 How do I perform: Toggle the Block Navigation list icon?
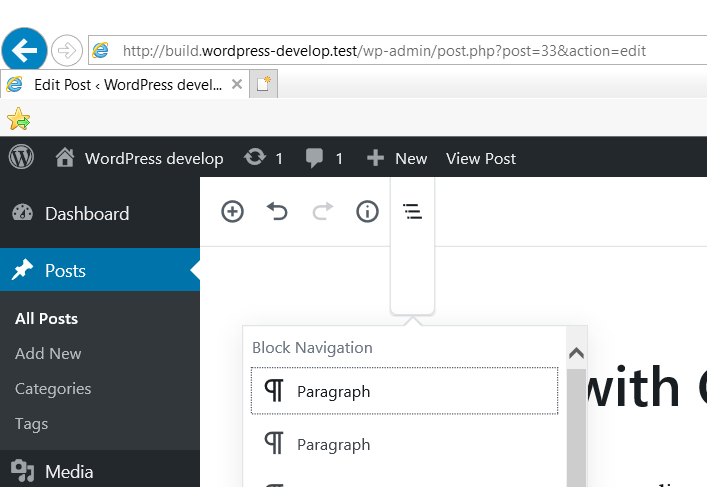coord(413,211)
